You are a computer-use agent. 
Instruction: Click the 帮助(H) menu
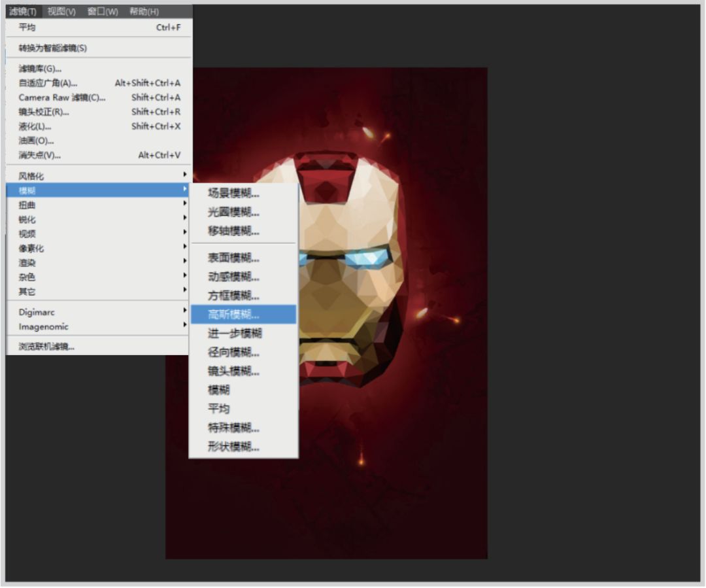click(x=144, y=12)
